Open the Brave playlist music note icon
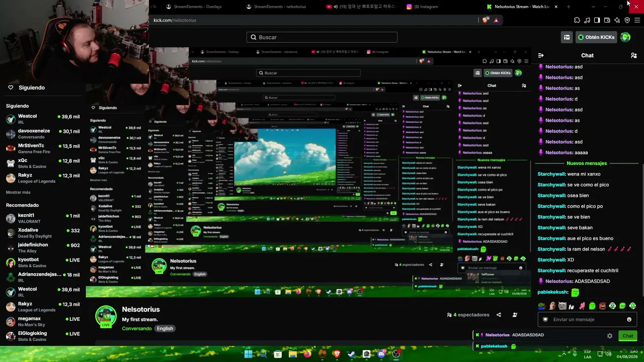Viewport: 644px width, 362px height. tap(587, 20)
